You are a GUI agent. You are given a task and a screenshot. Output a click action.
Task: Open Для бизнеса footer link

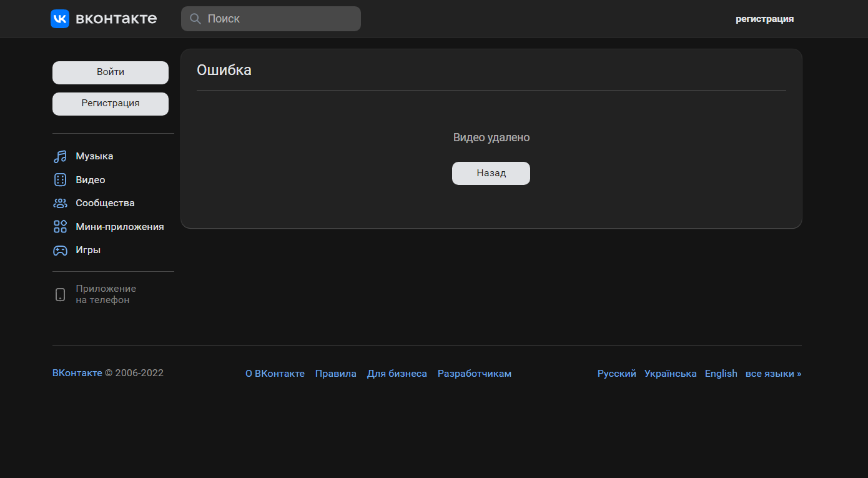coord(397,374)
